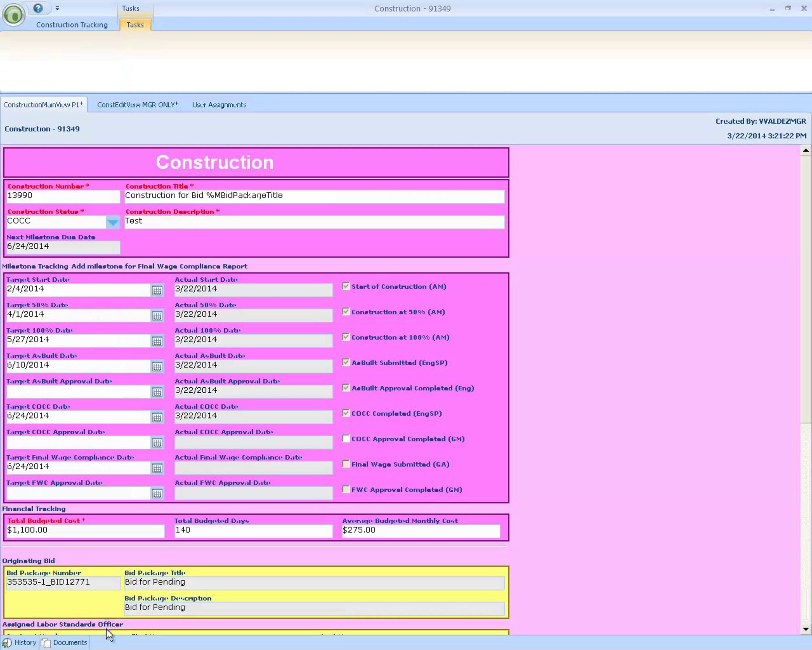Viewport: 812px width, 650px height.
Task: Check FWC Approval Completed (GM) checkbox
Action: point(346,489)
